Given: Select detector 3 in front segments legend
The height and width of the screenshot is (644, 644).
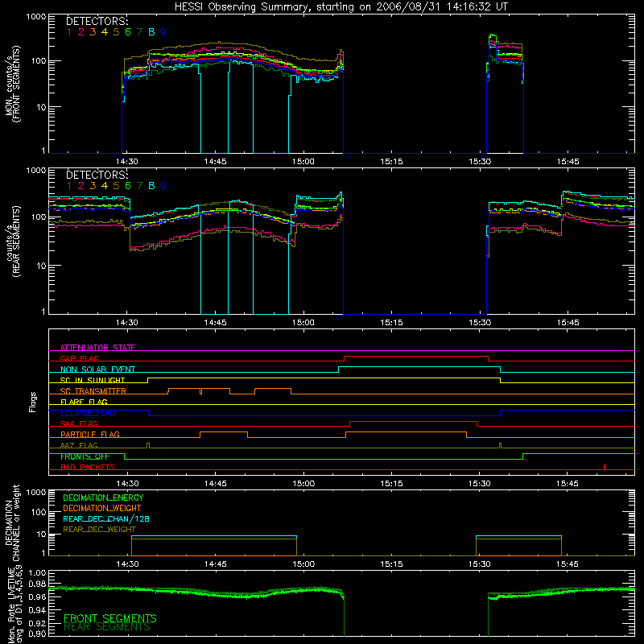Looking at the screenshot, I should point(93,32).
